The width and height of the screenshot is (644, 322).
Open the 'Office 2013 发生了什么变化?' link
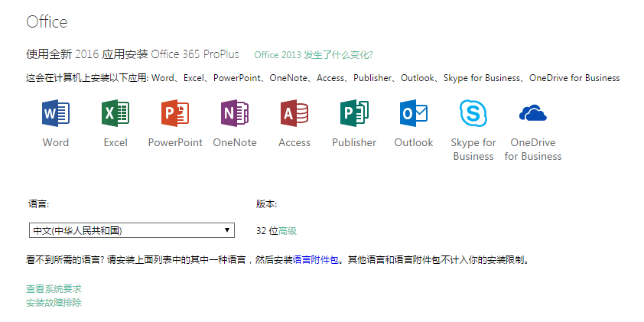click(313, 55)
